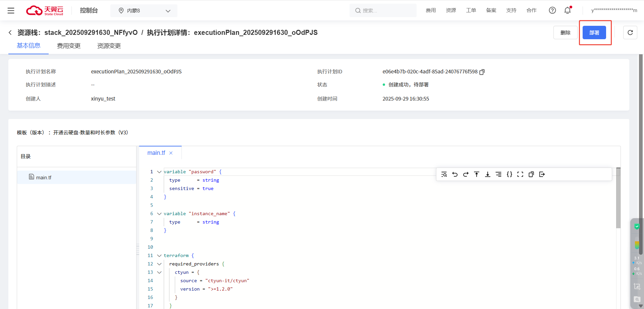Jump to bottom using the down-arrow icon

pyautogui.click(x=488, y=174)
